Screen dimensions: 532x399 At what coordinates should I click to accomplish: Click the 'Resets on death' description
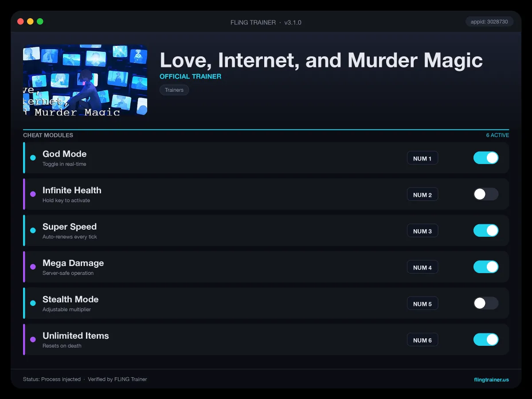(62, 346)
